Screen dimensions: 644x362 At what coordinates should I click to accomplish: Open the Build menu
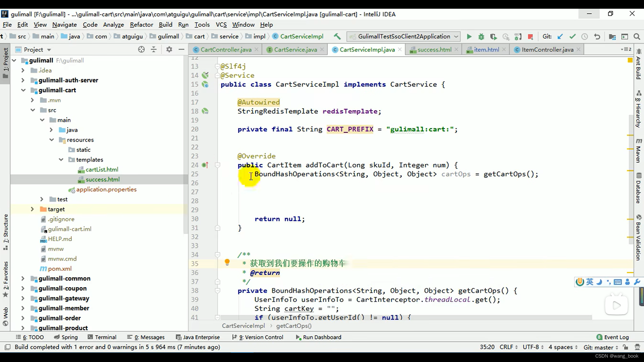(165, 24)
